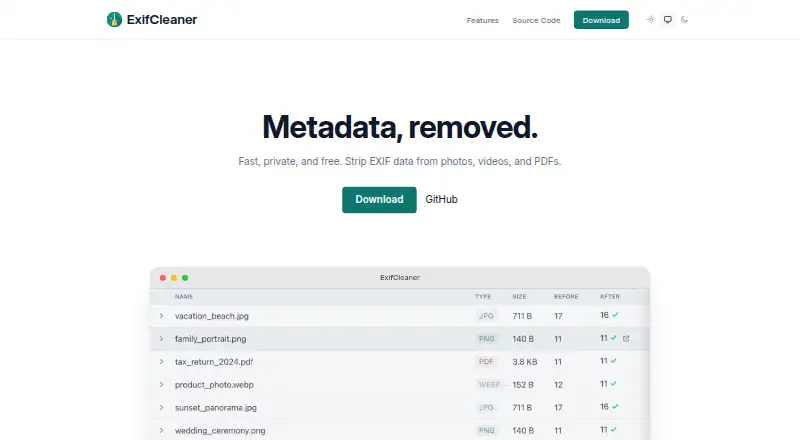Click yellow minimize dot of ExifCleaner window
This screenshot has height=440, width=800.
[x=174, y=278]
